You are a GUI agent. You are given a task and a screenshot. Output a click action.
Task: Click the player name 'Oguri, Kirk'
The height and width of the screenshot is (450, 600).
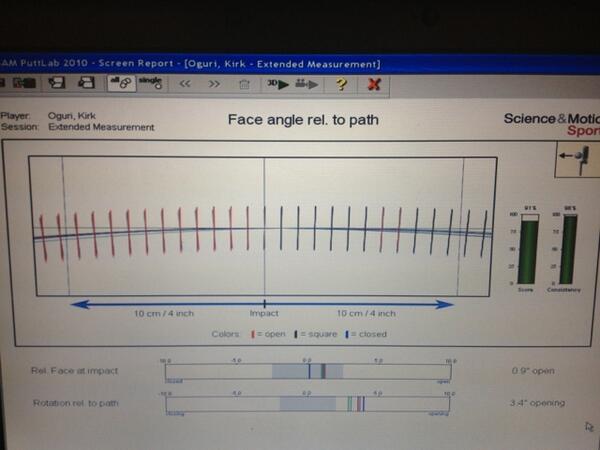tap(72, 116)
